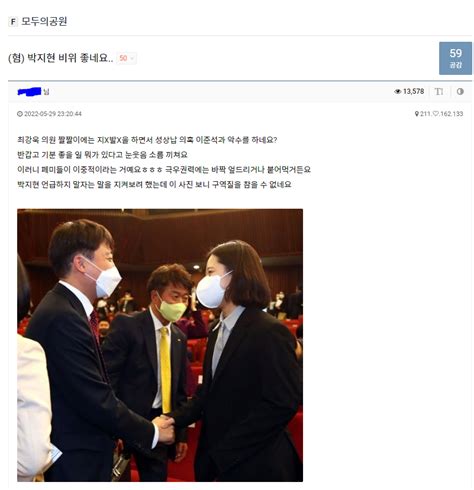This screenshot has width=474, height=490.
Task: Expand the 50 comments dropdown arrow
Action: coord(132,58)
